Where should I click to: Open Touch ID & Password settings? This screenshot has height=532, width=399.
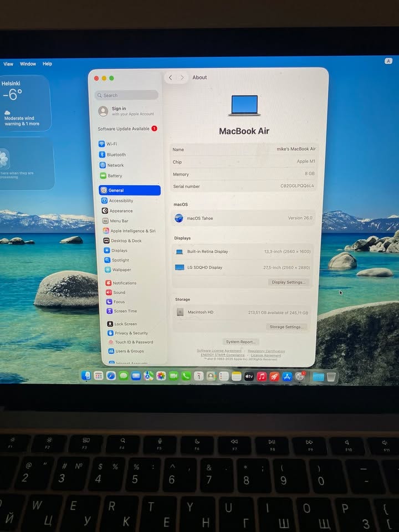(x=131, y=342)
